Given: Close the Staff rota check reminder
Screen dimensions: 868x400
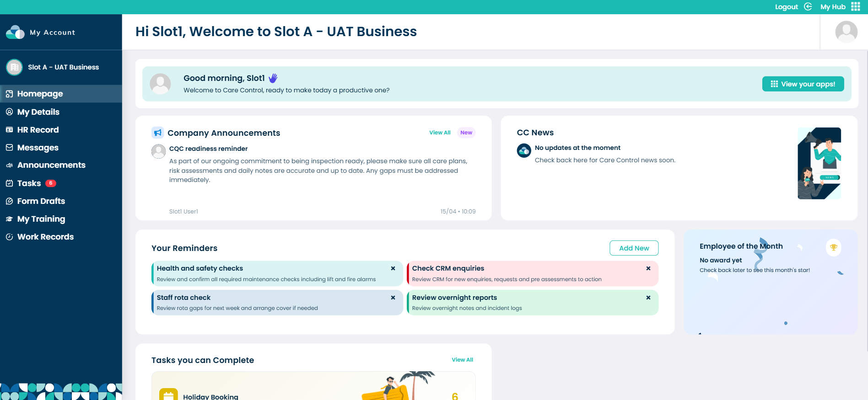Looking at the screenshot, I should 393,298.
